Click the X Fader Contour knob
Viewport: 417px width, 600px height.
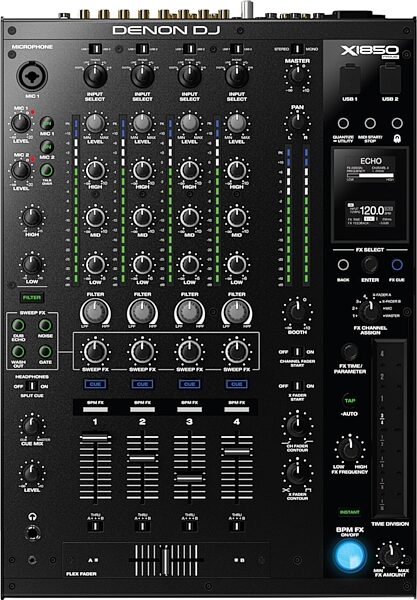coord(297,474)
